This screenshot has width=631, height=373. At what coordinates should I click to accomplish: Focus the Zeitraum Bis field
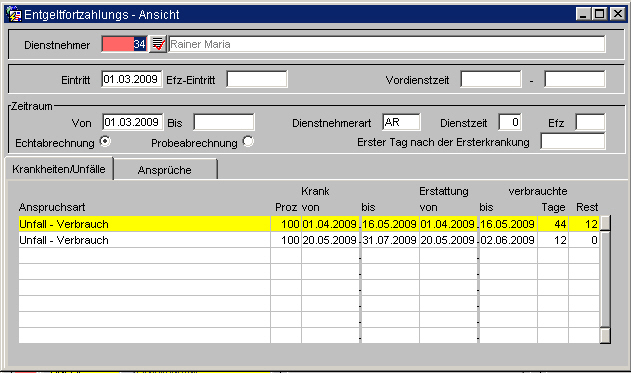[x=224, y=122]
